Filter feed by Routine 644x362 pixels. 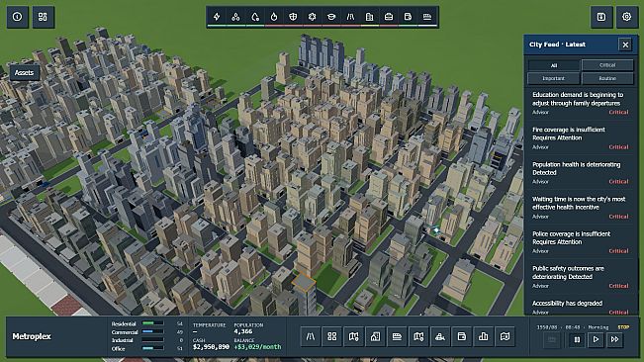click(607, 78)
